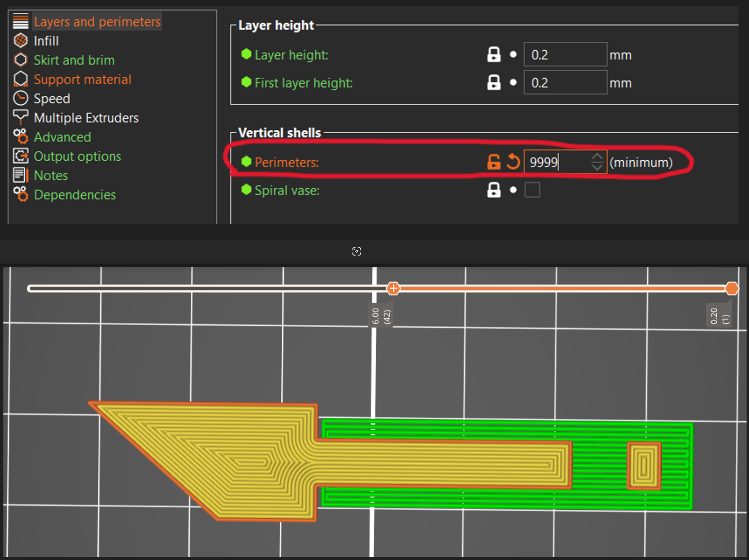Image resolution: width=749 pixels, height=560 pixels.
Task: Click the Layer height setting label
Action: tap(291, 55)
